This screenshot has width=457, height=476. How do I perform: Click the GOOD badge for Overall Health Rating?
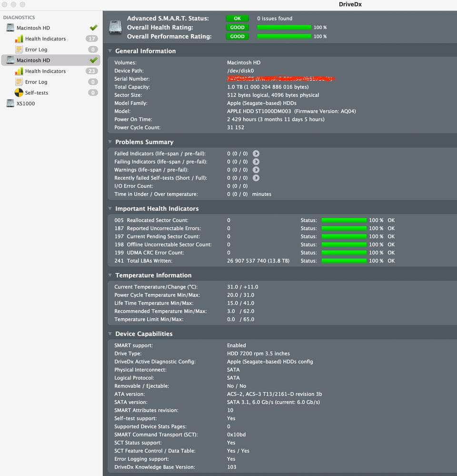[238, 27]
